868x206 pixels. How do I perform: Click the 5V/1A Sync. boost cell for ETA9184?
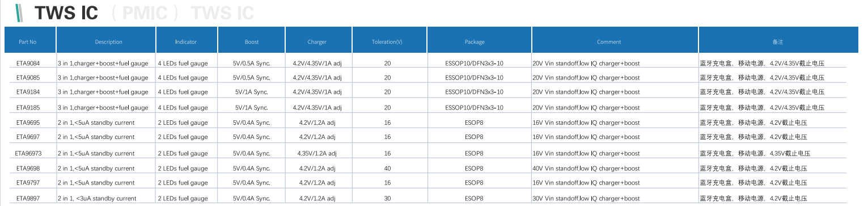coord(252,92)
